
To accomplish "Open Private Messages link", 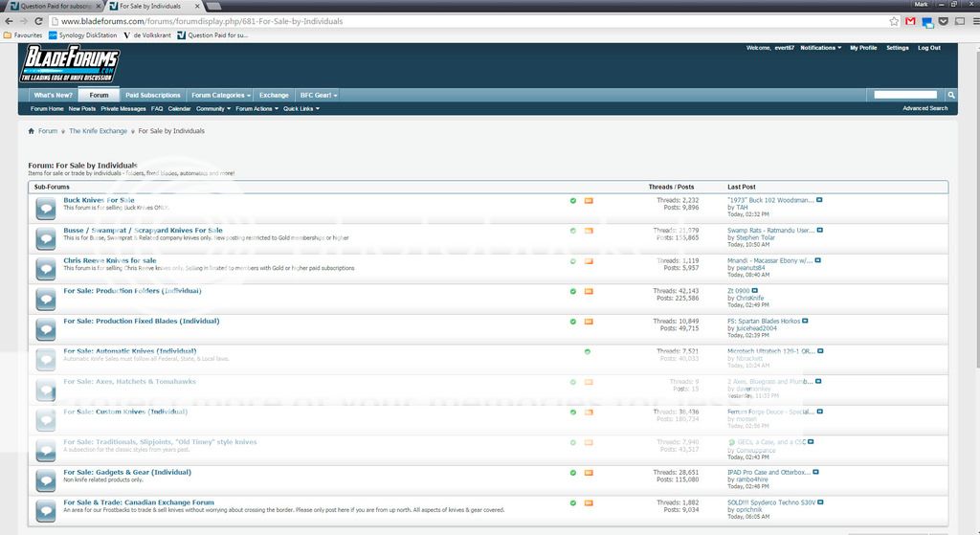I will click(123, 109).
